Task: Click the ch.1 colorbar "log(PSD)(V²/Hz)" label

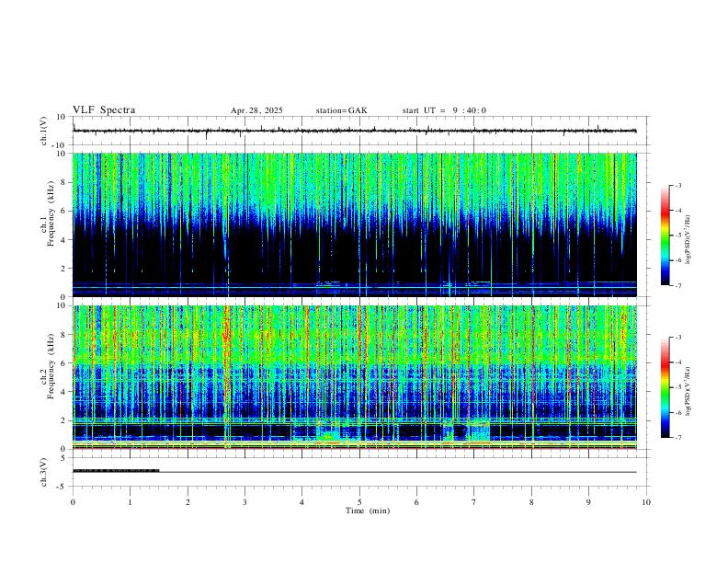Action: coord(688,240)
